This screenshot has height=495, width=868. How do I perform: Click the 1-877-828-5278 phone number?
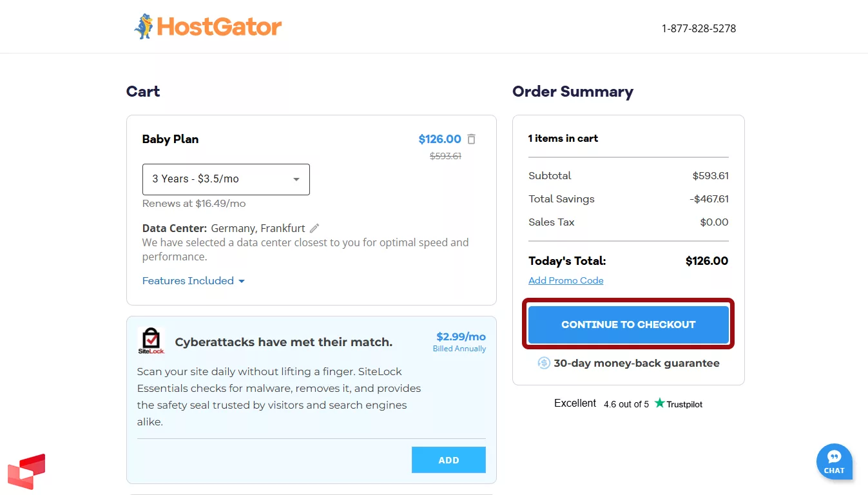tap(699, 28)
